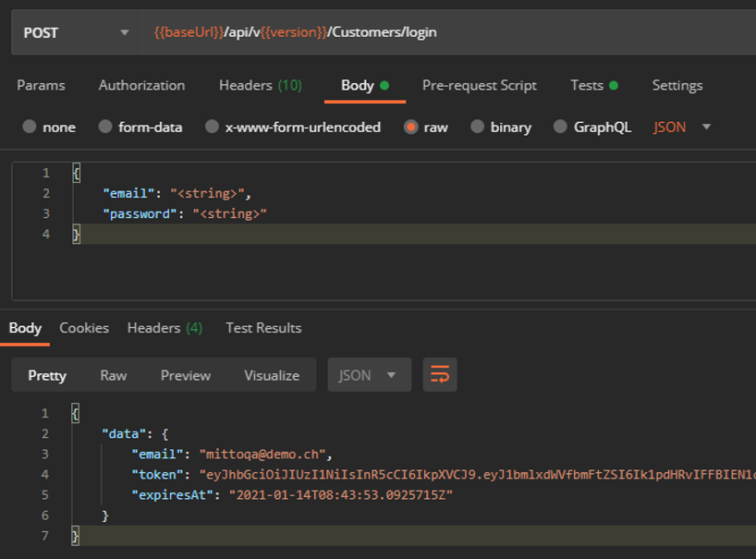Select x-www-form-urlencoded option
This screenshot has height=559, width=756.
(x=293, y=127)
